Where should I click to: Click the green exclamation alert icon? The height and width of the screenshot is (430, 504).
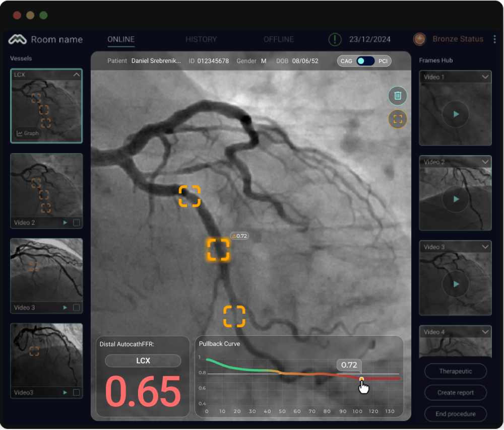pos(335,39)
